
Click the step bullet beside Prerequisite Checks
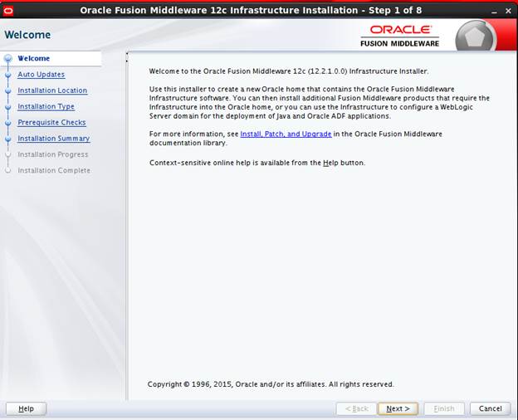[x=8, y=123]
